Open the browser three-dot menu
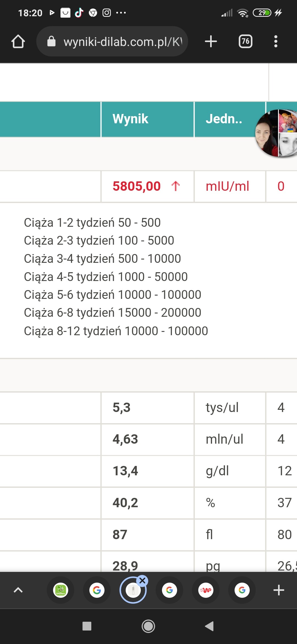The height and width of the screenshot is (644, 297). click(x=276, y=42)
